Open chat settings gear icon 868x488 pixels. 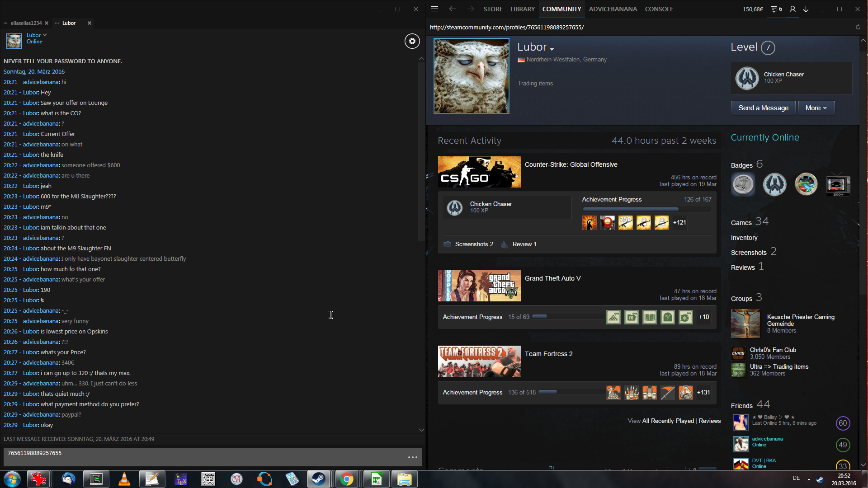[x=412, y=41]
